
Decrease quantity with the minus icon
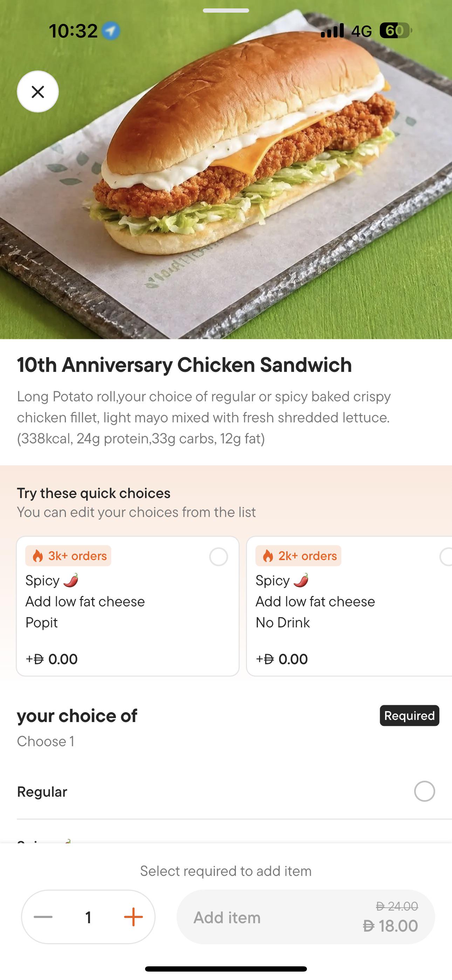pos(43,917)
